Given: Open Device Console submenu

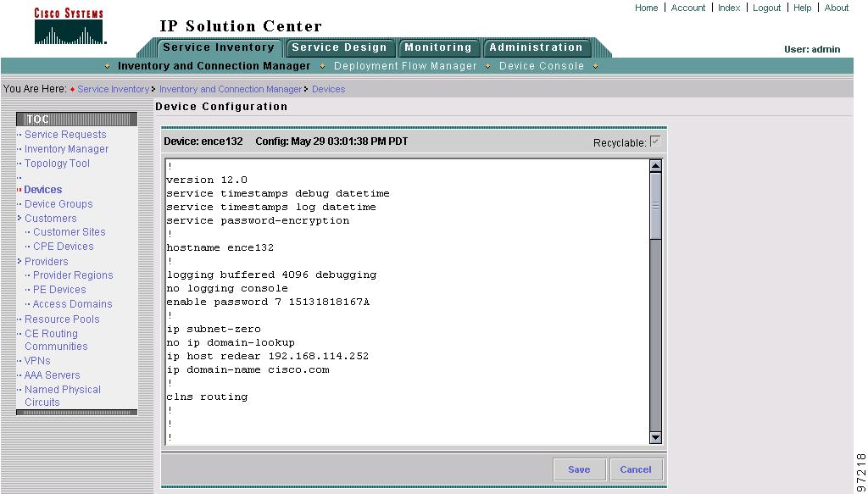Looking at the screenshot, I should (x=542, y=66).
